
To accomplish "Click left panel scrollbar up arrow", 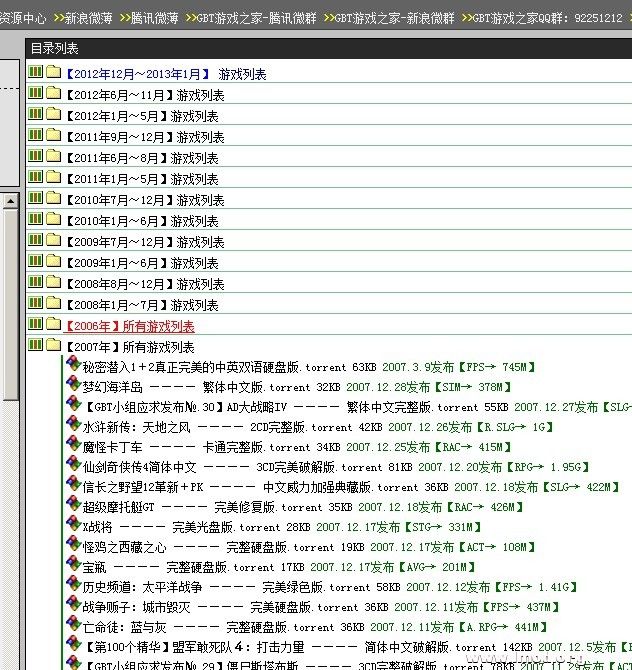I will [11, 202].
